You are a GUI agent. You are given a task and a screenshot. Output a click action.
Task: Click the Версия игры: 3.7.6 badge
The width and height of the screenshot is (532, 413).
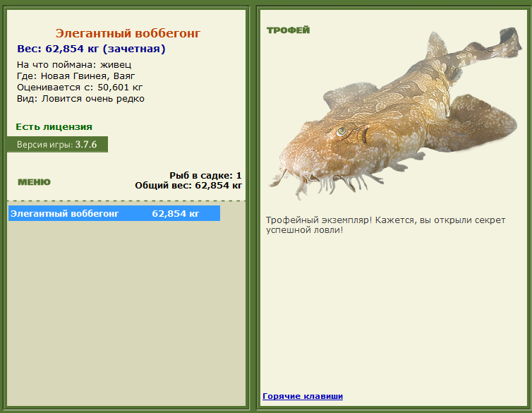point(57,145)
